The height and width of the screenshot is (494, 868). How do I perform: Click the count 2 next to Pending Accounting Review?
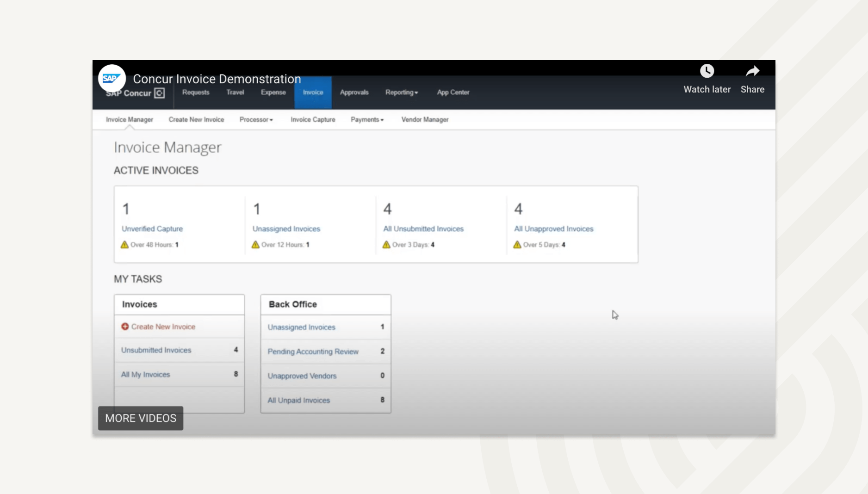coord(382,351)
